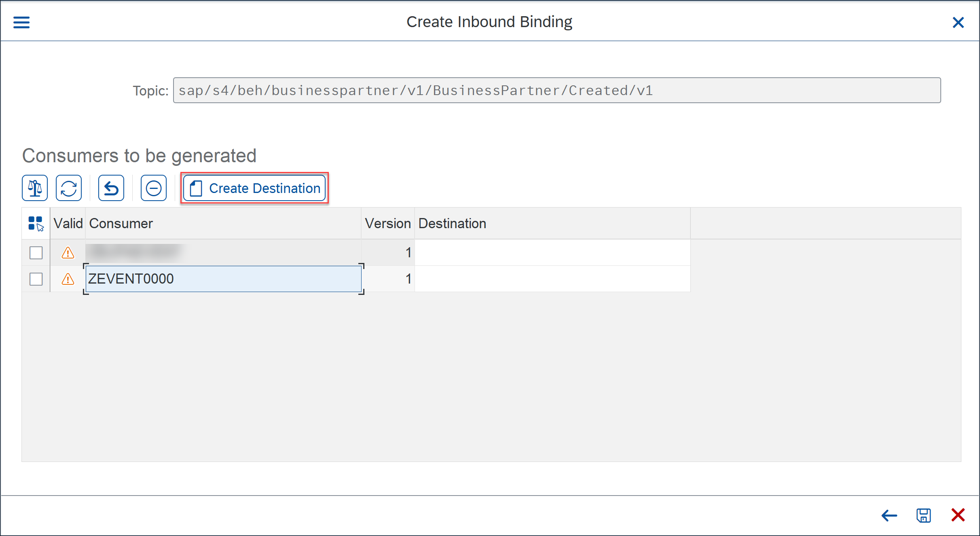Click the warning icon in ZEVENT0000 row

tap(68, 279)
